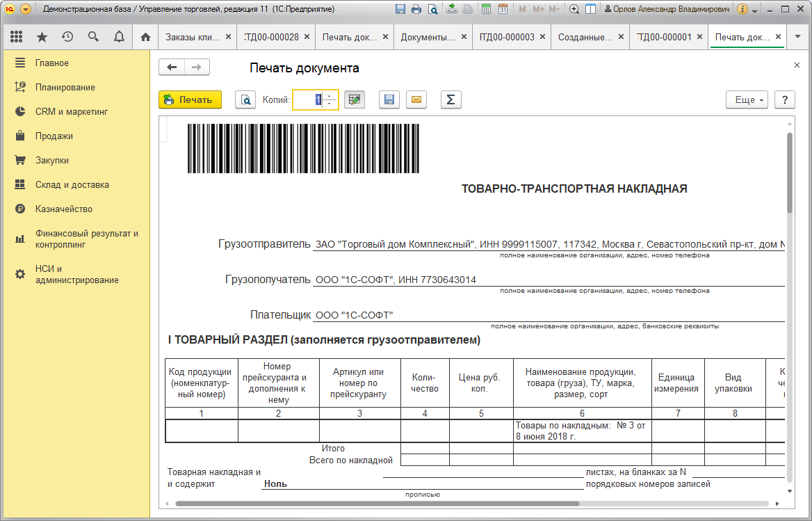Open the Главное section
This screenshot has height=521, width=812.
tap(76, 63)
